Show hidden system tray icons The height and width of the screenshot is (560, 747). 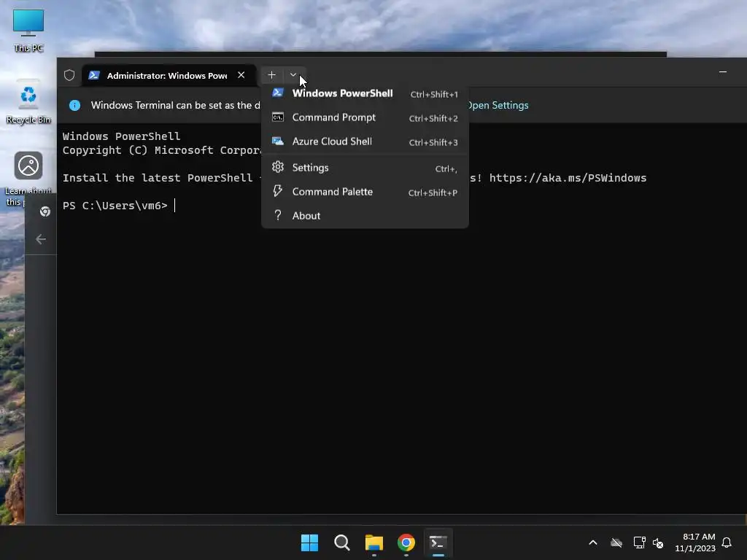click(593, 542)
